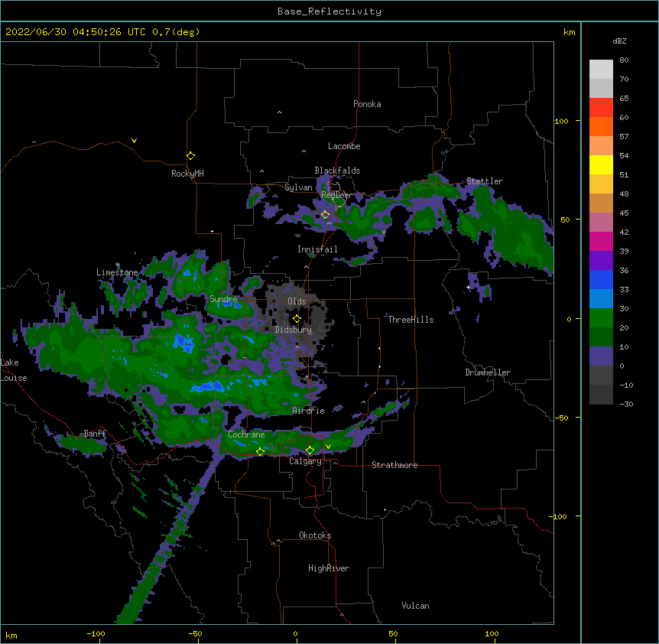Click the Stettler city label

pyautogui.click(x=485, y=181)
